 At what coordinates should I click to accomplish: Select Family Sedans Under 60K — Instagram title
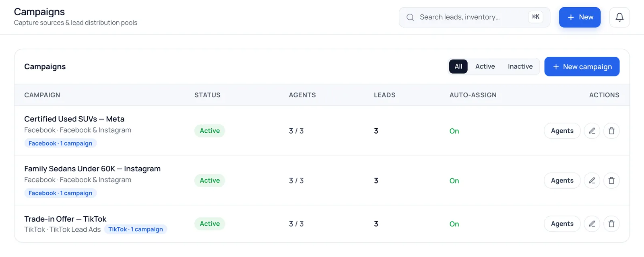coord(92,169)
